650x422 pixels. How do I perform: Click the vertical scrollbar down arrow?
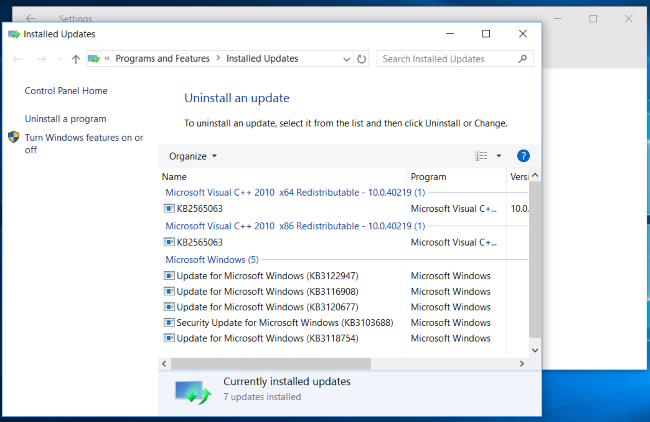(x=534, y=349)
